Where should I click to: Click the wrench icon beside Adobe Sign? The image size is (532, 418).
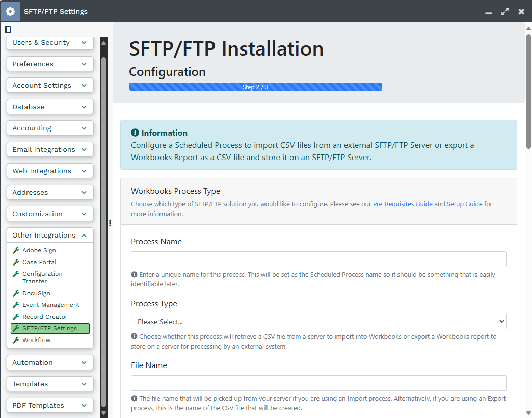point(16,250)
